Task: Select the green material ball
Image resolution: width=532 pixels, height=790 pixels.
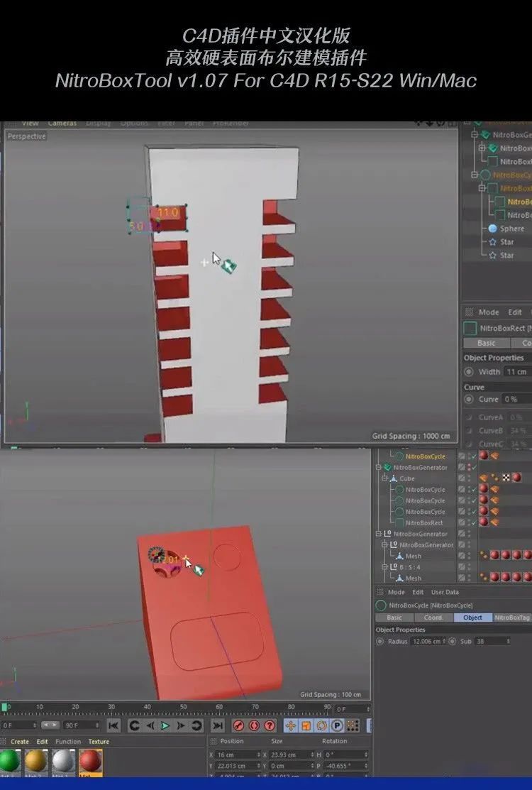Action: point(9,761)
